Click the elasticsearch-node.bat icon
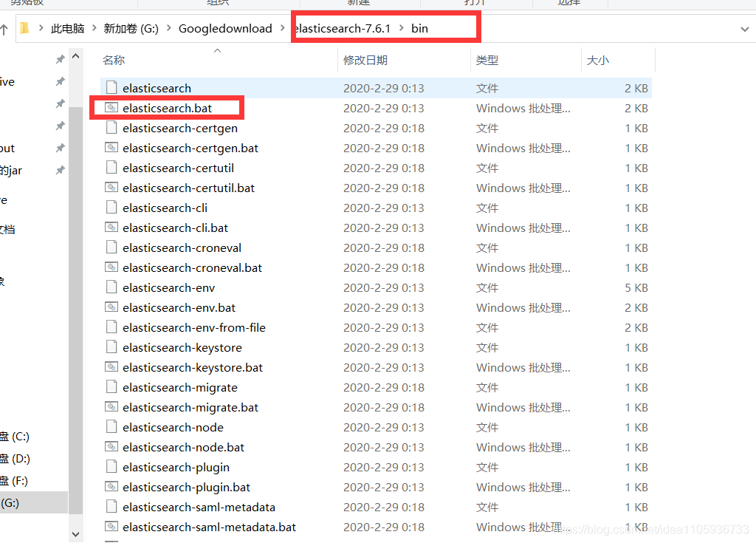 111,446
